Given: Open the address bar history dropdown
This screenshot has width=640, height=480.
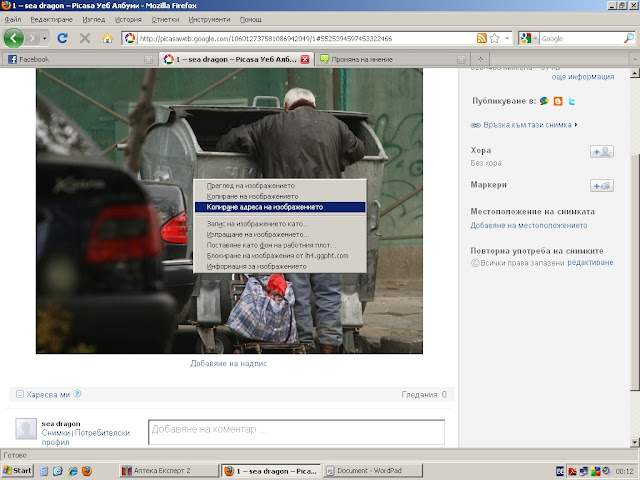Looking at the screenshot, I should 507,38.
